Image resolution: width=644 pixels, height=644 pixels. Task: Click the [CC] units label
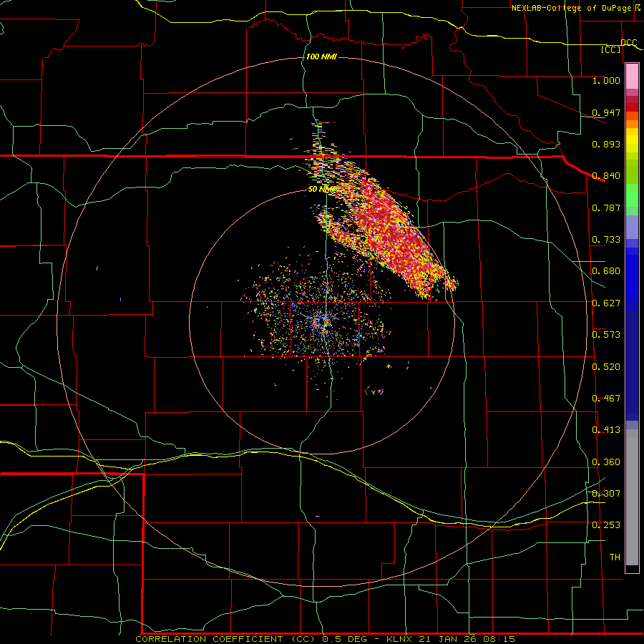(x=611, y=50)
